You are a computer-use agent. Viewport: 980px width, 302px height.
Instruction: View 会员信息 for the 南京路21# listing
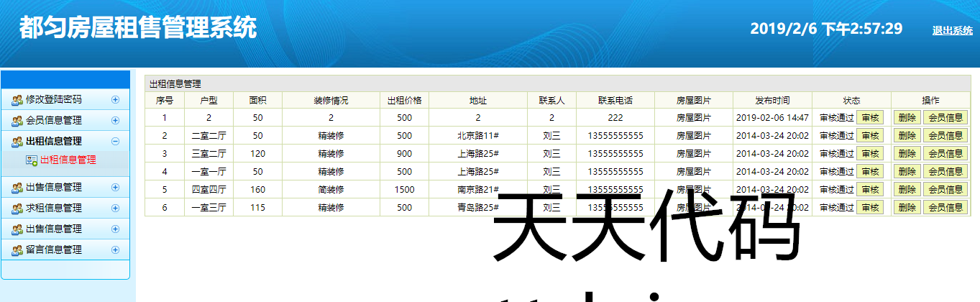tap(945, 189)
